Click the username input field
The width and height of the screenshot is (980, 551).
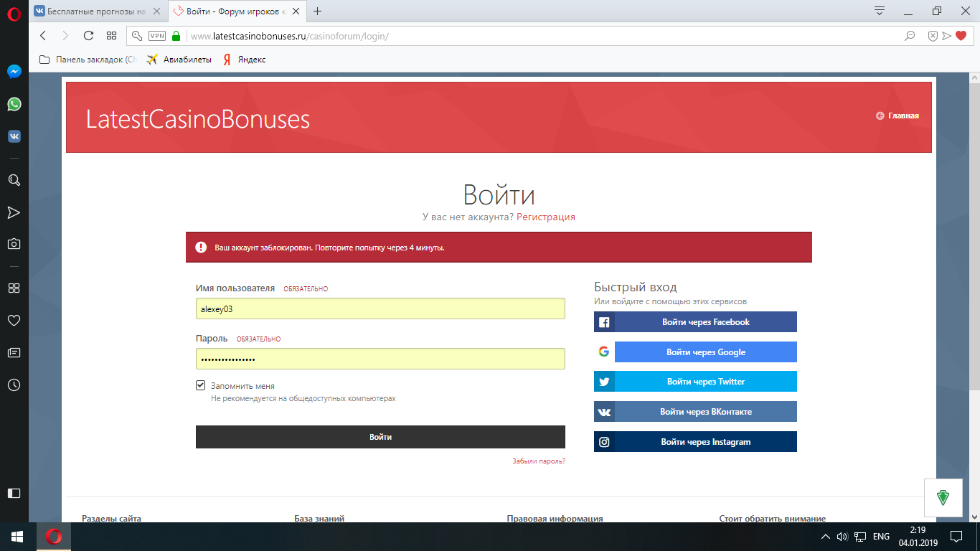pyautogui.click(x=380, y=309)
